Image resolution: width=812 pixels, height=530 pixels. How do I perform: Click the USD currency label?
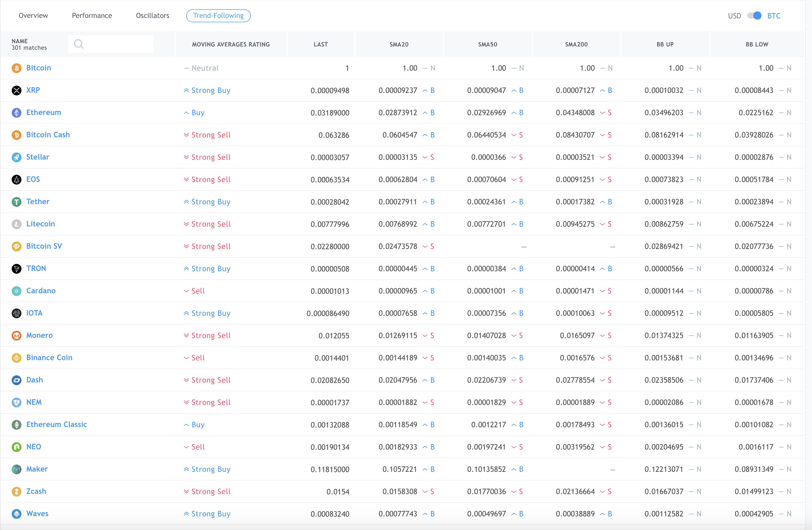[735, 16]
